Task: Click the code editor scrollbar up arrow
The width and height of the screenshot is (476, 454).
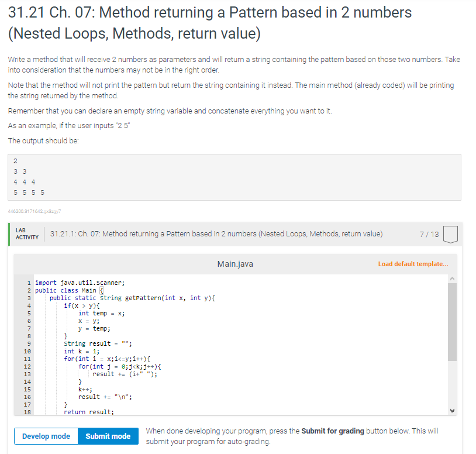Action: [x=451, y=280]
